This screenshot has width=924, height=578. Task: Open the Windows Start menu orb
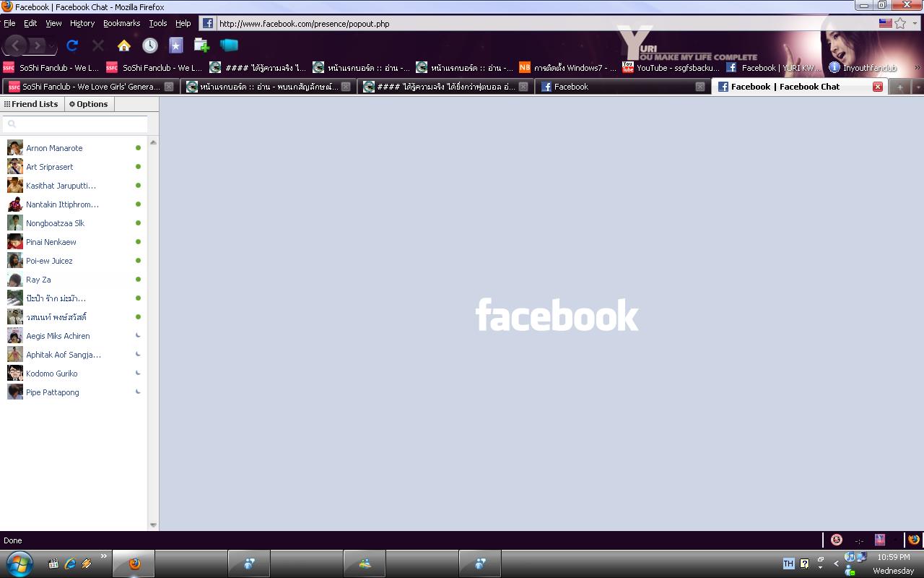tap(19, 563)
